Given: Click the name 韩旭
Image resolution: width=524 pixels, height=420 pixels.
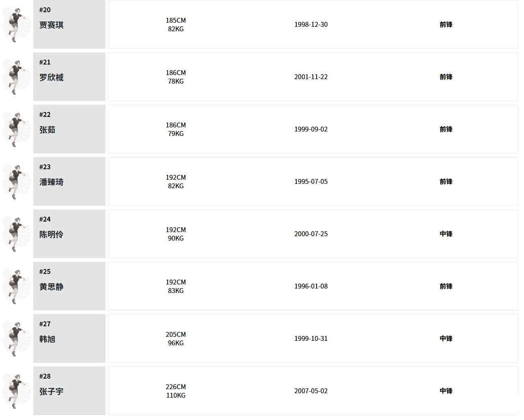Looking at the screenshot, I should 47,339.
